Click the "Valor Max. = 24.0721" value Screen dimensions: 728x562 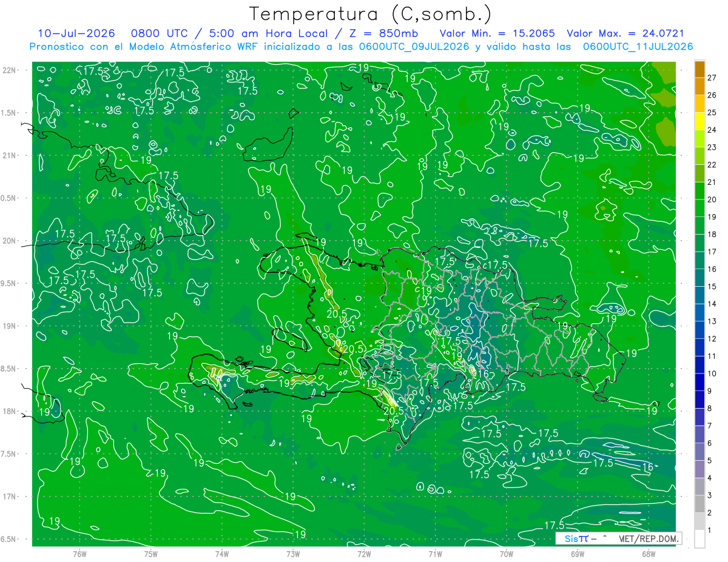point(625,34)
